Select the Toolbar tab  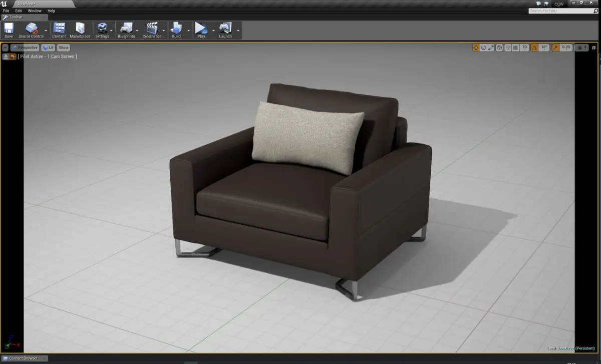click(x=24, y=17)
